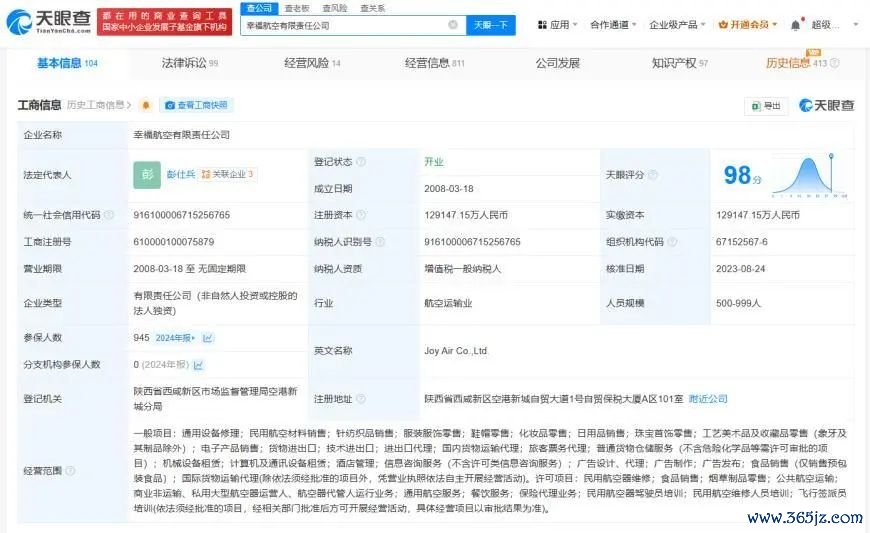Open legal representative 彭仕兵 link
This screenshot has height=533, width=870.
181,174
